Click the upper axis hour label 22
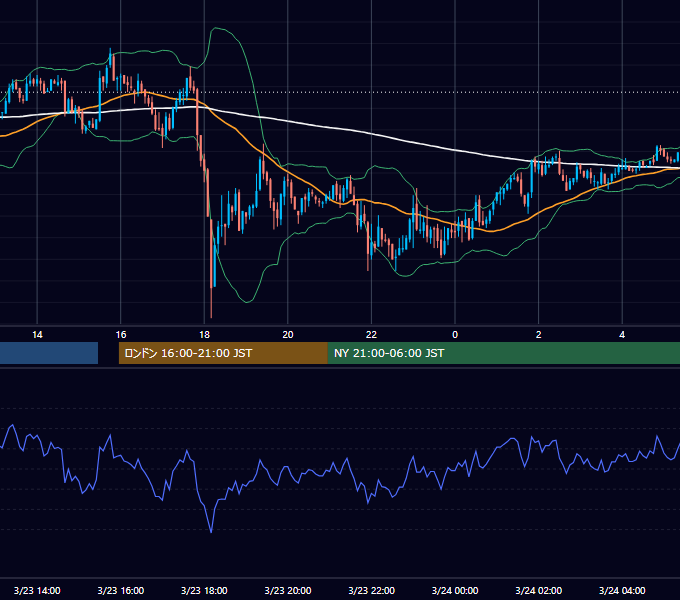 [x=371, y=335]
